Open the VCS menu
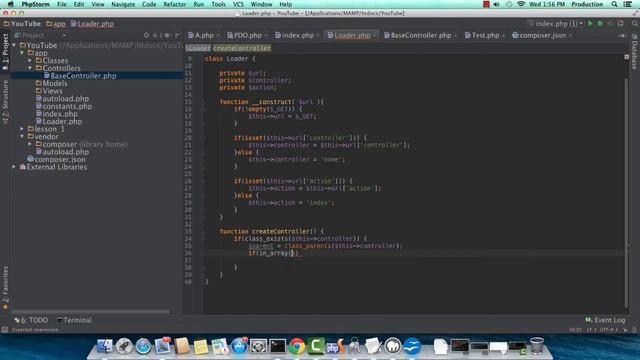 (x=238, y=4)
